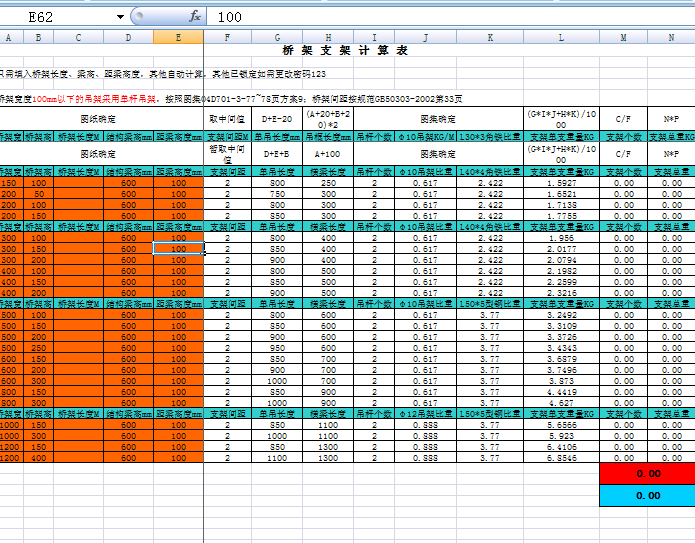Select the cell with value 1.7755
Image resolution: width=695 pixels, height=543 pixels.
click(x=561, y=216)
